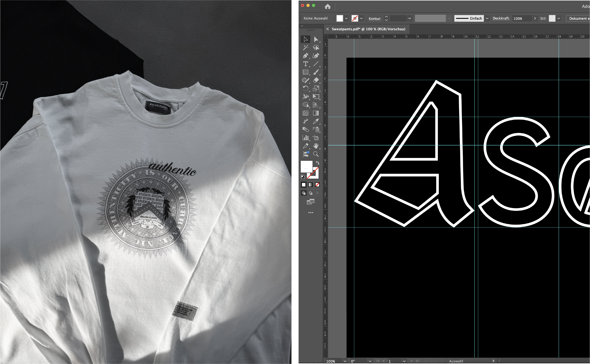Image resolution: width=590 pixels, height=364 pixels.
Task: Switch to Sweatpants.pdf document tab
Action: 368,29
